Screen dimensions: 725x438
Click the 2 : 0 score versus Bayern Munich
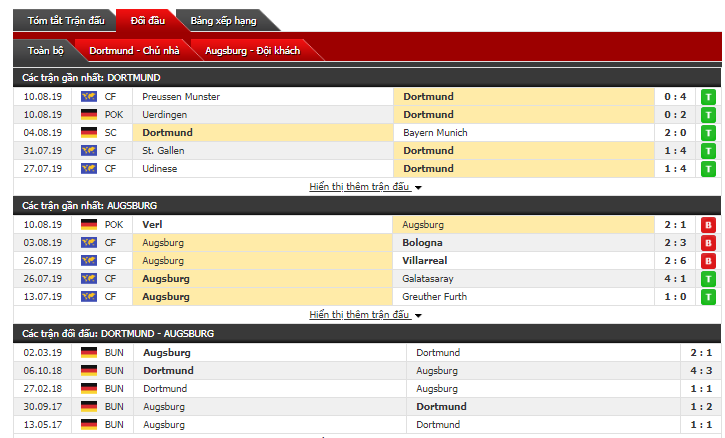[675, 133]
